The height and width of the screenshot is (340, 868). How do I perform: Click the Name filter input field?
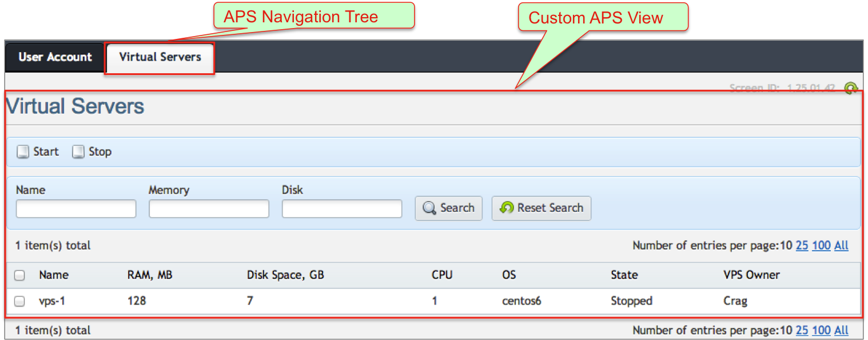[x=76, y=209]
